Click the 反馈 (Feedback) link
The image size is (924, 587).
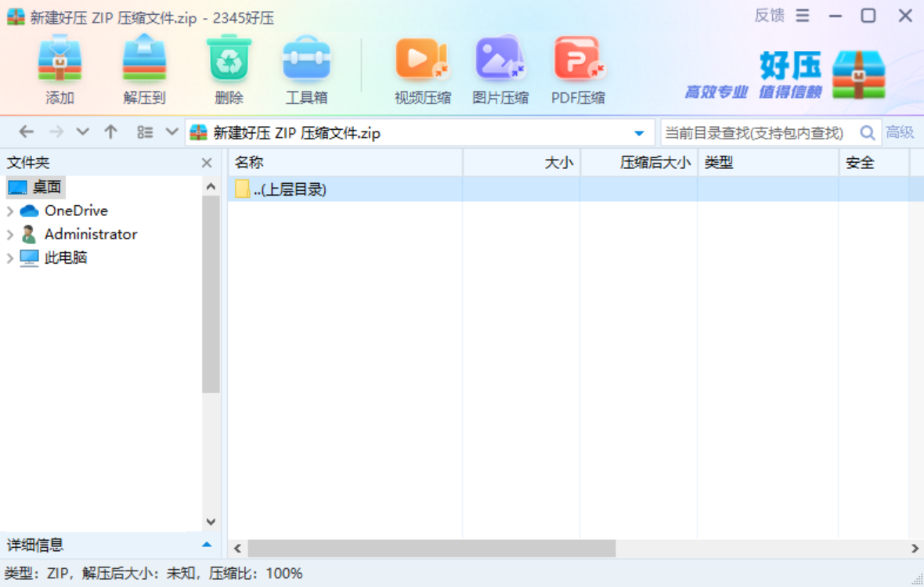coord(768,15)
